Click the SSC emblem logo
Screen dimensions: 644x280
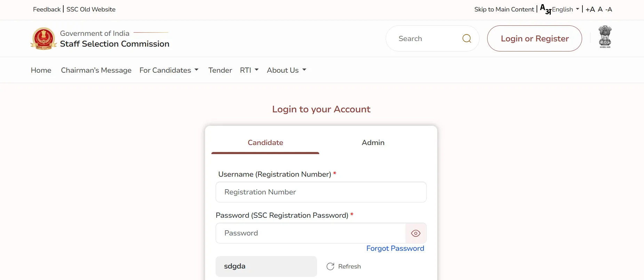[x=43, y=39]
